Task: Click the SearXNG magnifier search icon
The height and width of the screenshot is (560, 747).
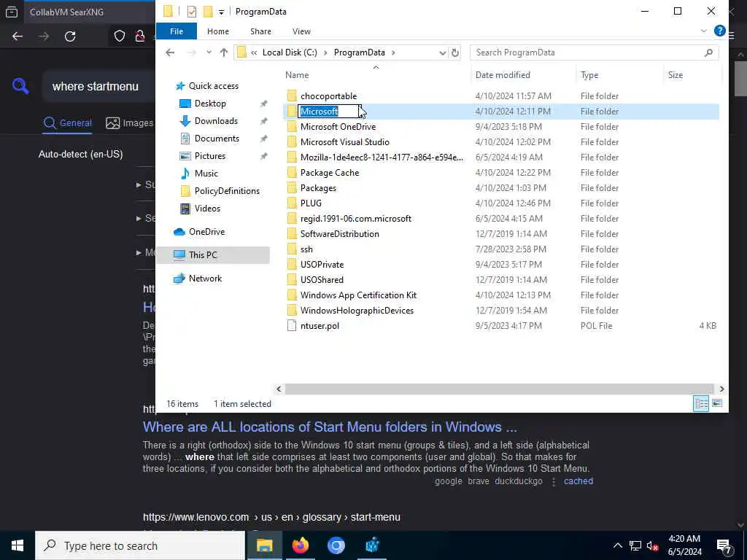Action: click(20, 86)
